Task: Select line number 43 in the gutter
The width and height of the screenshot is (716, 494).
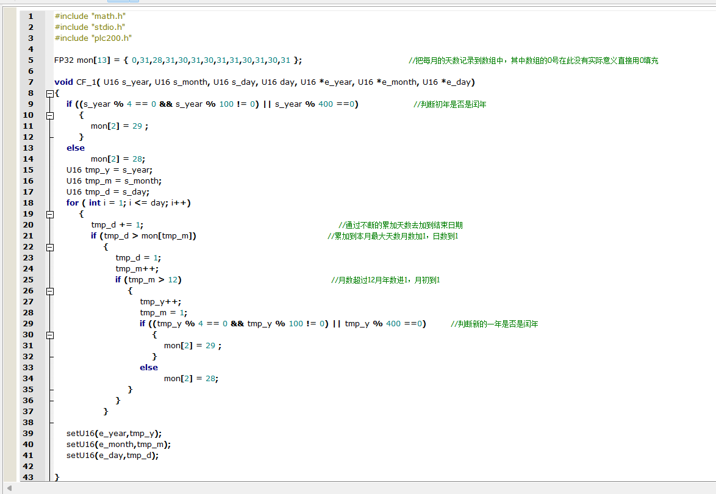Action: (28, 477)
